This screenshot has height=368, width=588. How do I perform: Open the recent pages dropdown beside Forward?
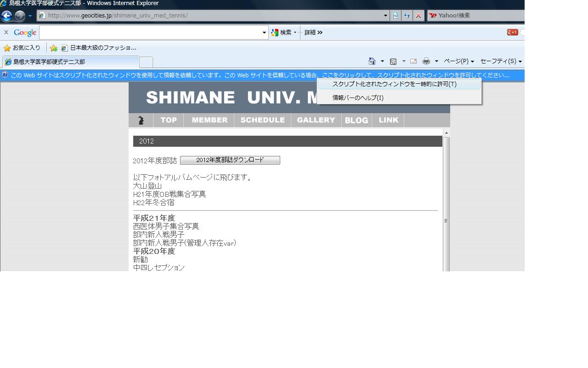click(x=30, y=16)
